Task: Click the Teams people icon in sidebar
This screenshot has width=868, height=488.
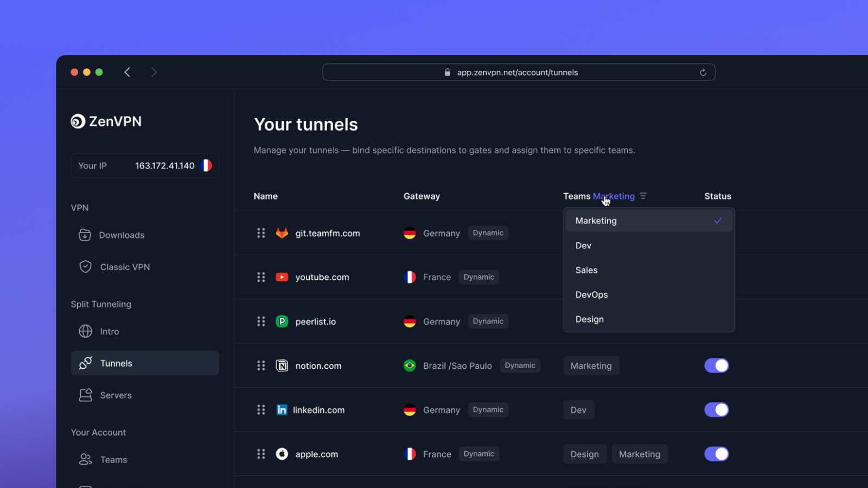Action: [85, 460]
